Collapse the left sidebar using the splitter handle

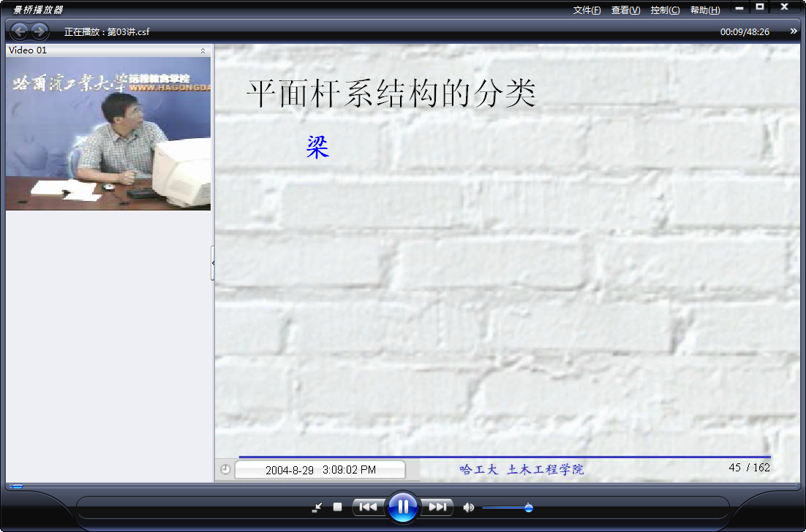pos(213,263)
